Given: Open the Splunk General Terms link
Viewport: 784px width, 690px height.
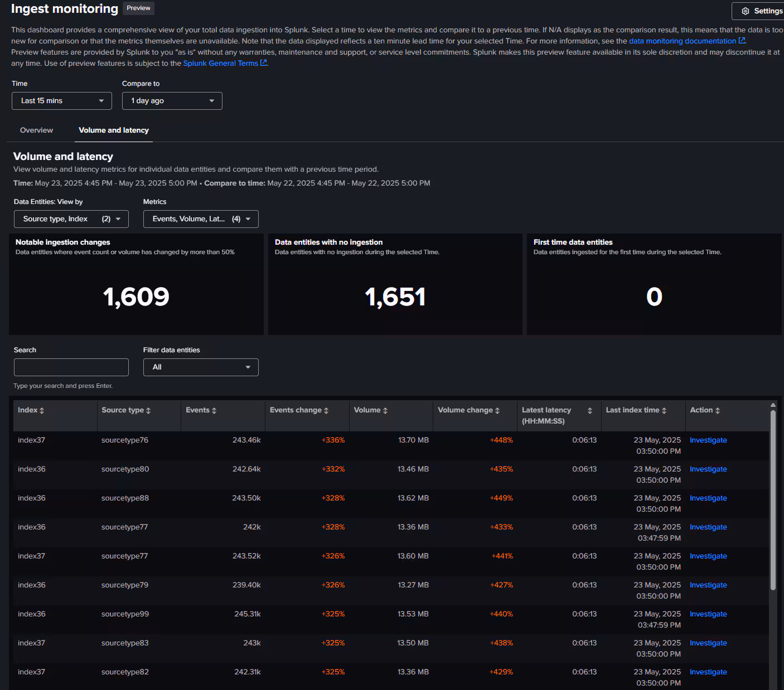Looking at the screenshot, I should (x=220, y=64).
